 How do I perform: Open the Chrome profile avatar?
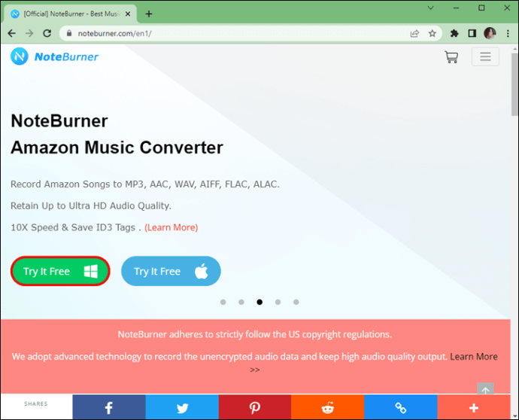(x=490, y=33)
